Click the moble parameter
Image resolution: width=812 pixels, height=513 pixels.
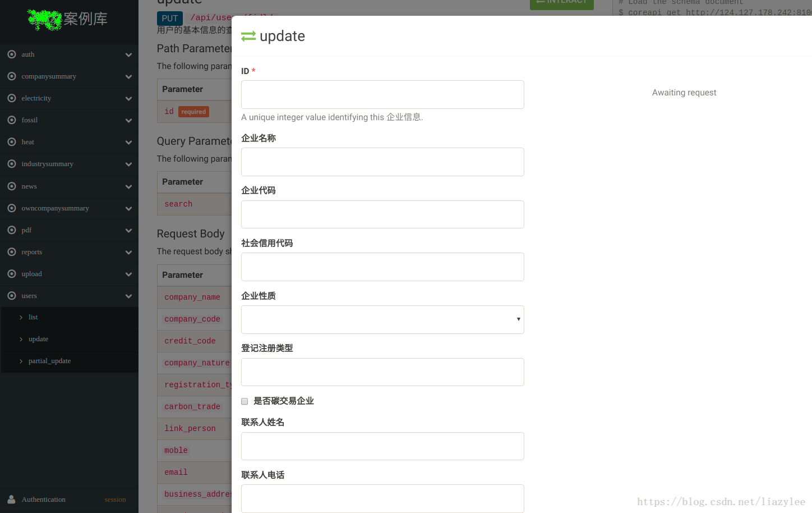176,450
